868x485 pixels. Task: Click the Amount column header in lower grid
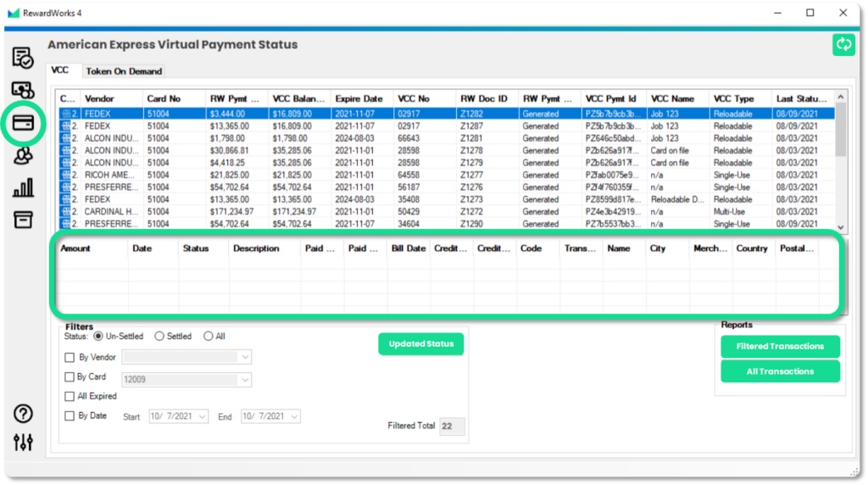92,248
